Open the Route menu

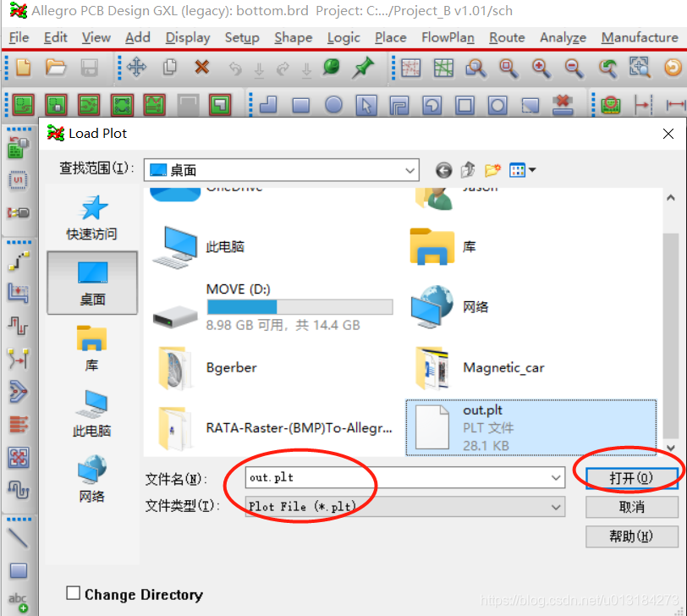click(507, 37)
